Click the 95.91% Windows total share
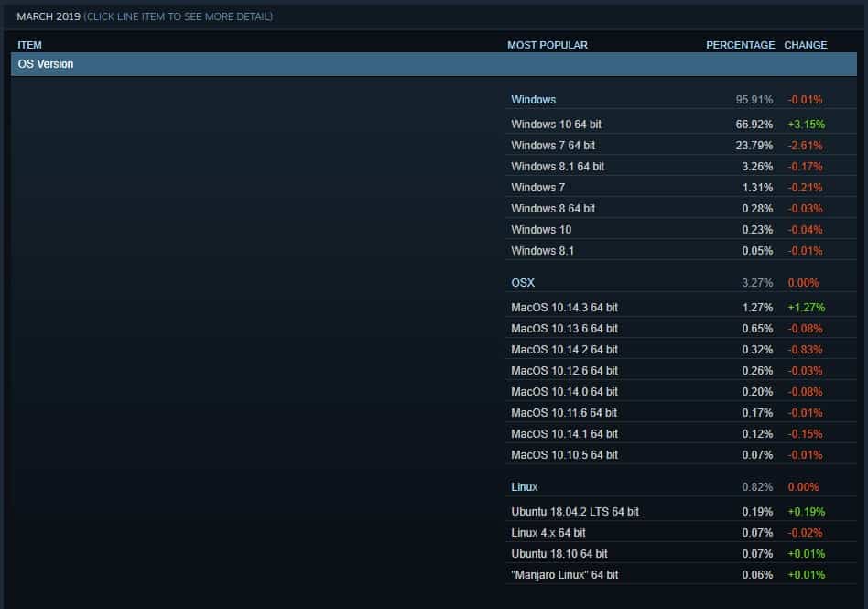The image size is (868, 609). (x=754, y=100)
